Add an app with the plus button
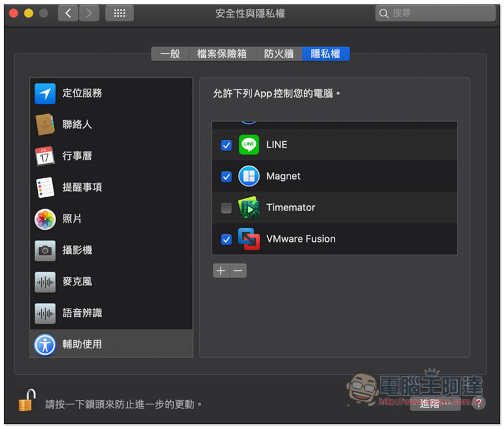504x429 pixels. click(221, 271)
